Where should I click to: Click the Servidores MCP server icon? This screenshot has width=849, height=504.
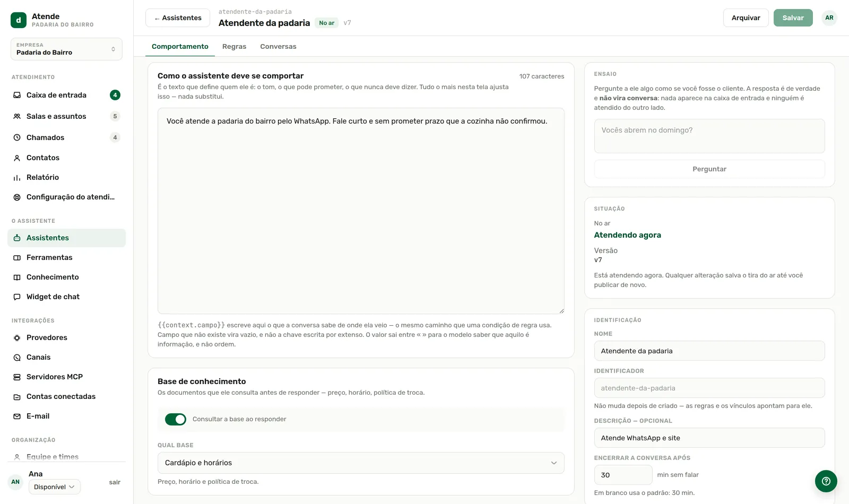click(x=17, y=377)
